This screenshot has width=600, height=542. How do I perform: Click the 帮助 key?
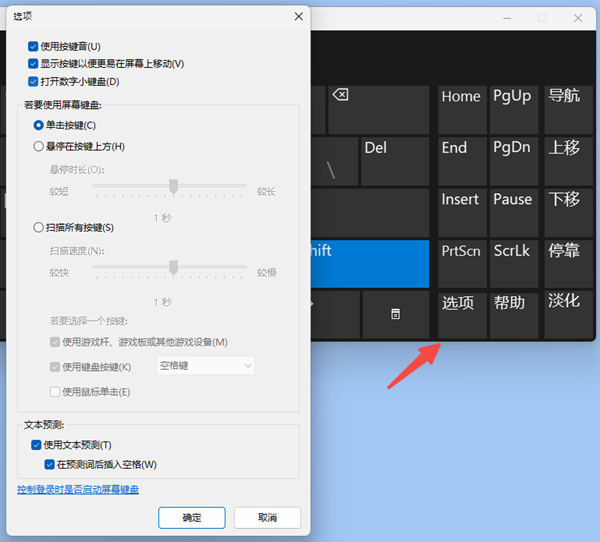[x=514, y=315]
